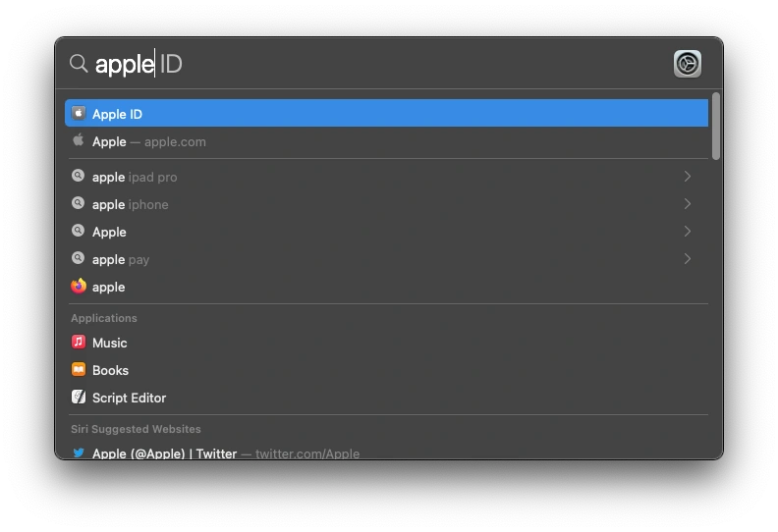The width and height of the screenshot is (778, 532).
Task: Expand the Apple search suggestion chevron
Action: [x=688, y=232]
